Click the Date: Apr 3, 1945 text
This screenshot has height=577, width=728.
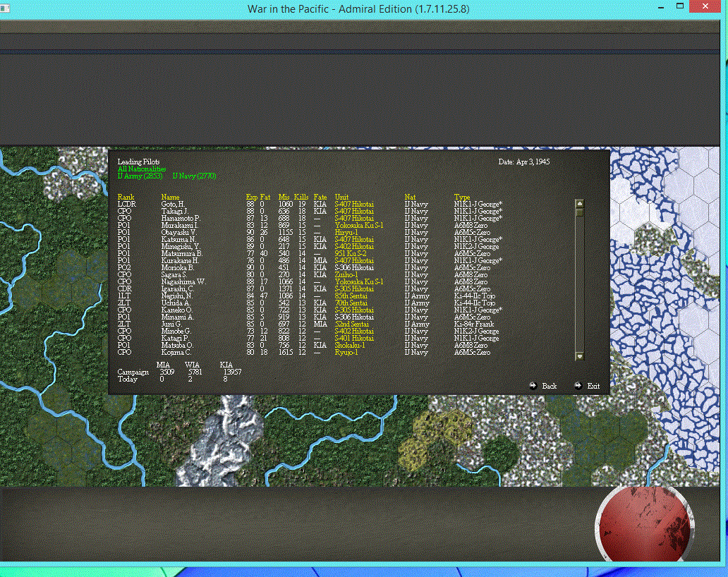pyautogui.click(x=524, y=162)
